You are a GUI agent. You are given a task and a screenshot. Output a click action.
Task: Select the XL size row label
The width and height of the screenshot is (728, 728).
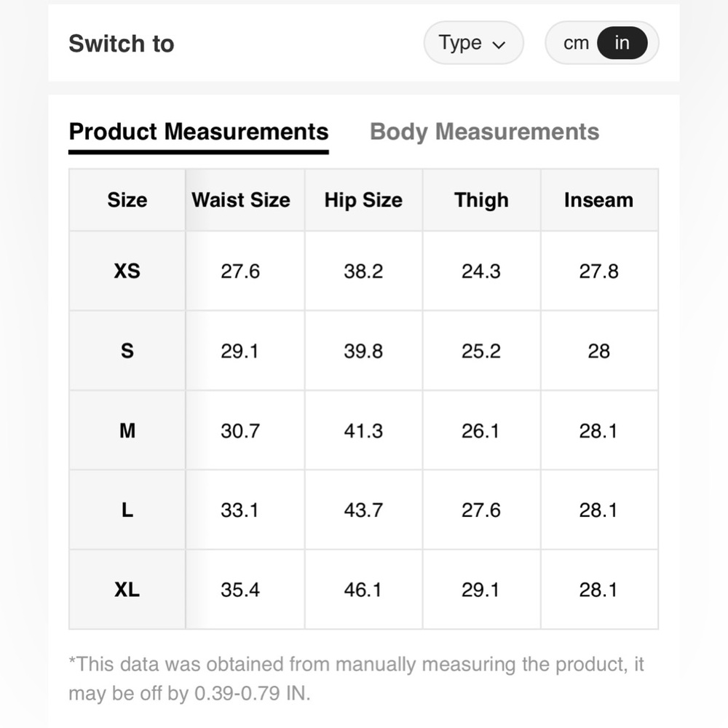tap(127, 590)
